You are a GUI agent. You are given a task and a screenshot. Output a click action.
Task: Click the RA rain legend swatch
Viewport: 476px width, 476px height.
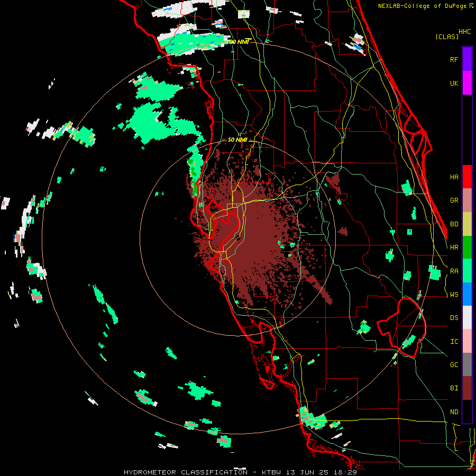[x=467, y=271]
